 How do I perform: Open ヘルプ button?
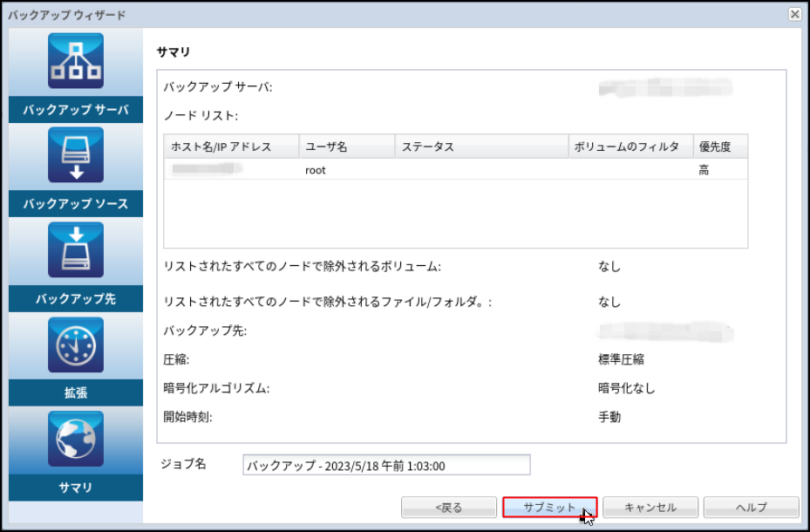pyautogui.click(x=751, y=508)
